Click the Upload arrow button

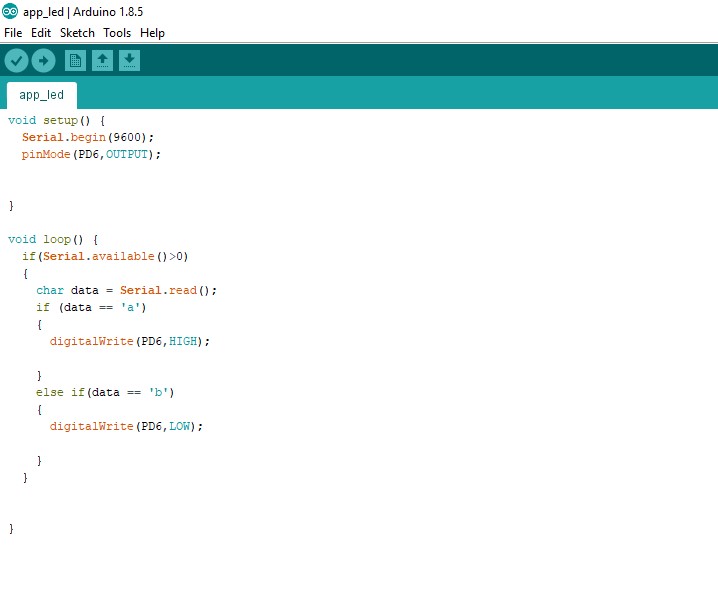(44, 60)
